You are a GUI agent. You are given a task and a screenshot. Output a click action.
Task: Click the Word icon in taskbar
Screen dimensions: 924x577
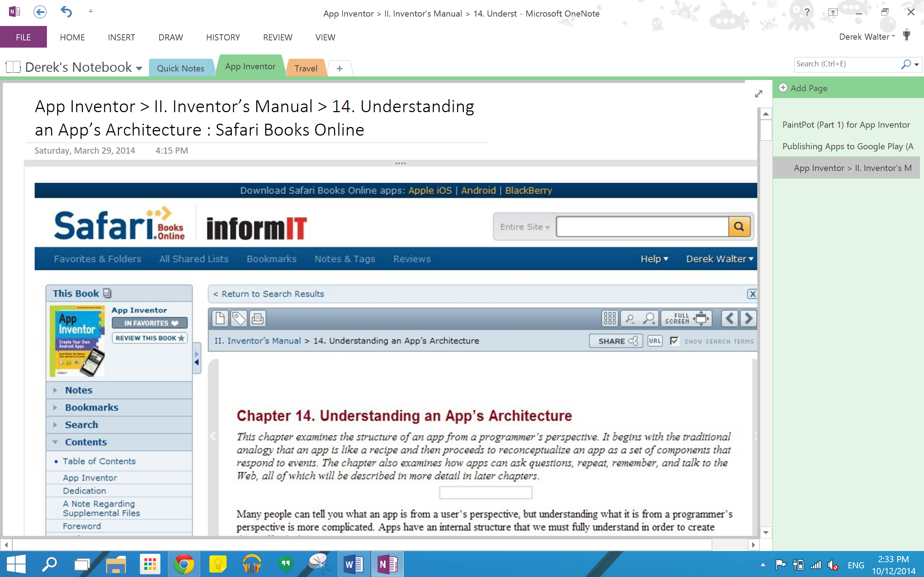click(x=353, y=564)
